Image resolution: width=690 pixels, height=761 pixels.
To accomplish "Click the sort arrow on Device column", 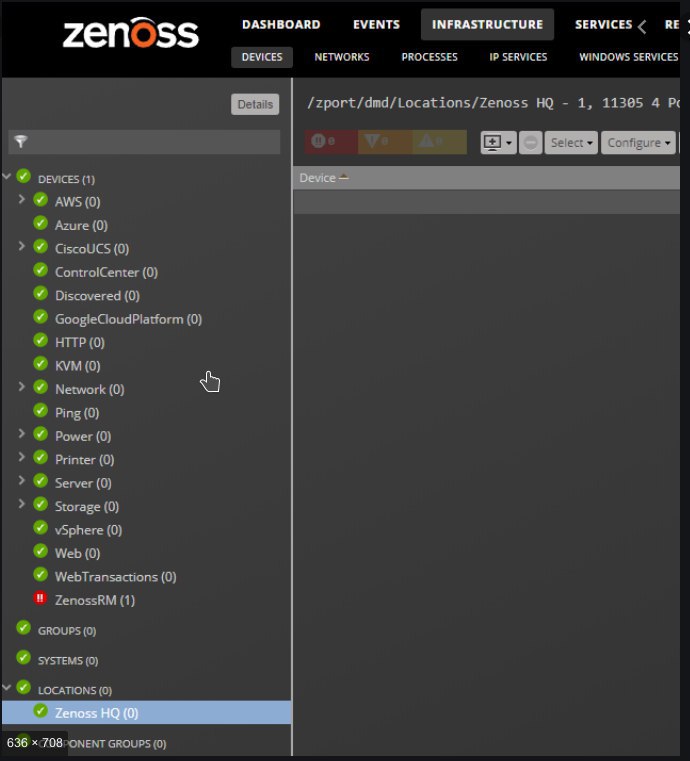I will pos(344,178).
